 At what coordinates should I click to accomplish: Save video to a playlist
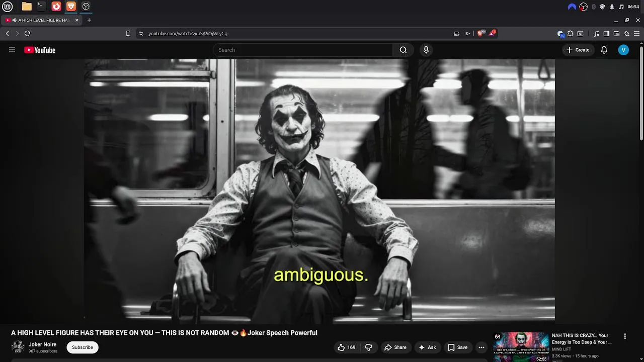pyautogui.click(x=457, y=347)
